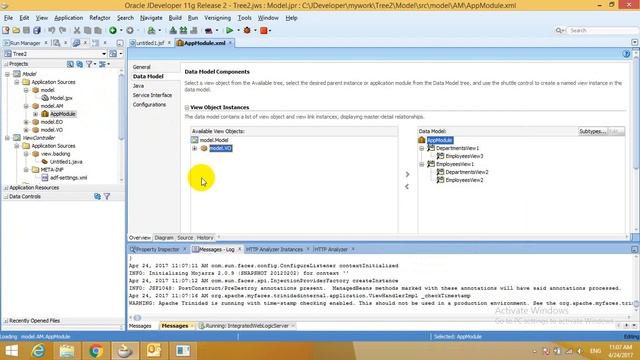Select adf-settings.xml in the project tree

pos(69,178)
